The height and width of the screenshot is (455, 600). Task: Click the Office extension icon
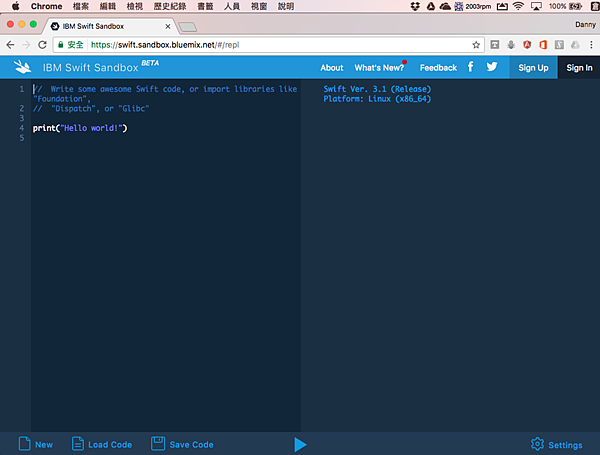(543, 44)
